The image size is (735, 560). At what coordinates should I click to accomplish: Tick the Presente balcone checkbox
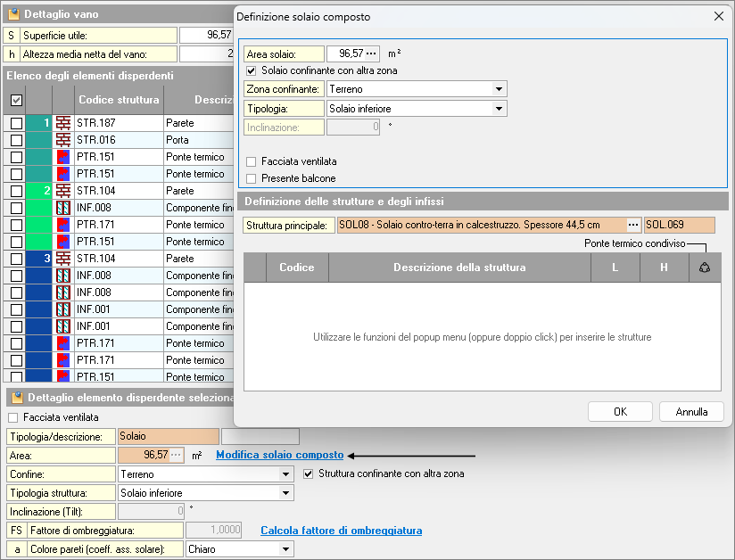click(x=252, y=178)
